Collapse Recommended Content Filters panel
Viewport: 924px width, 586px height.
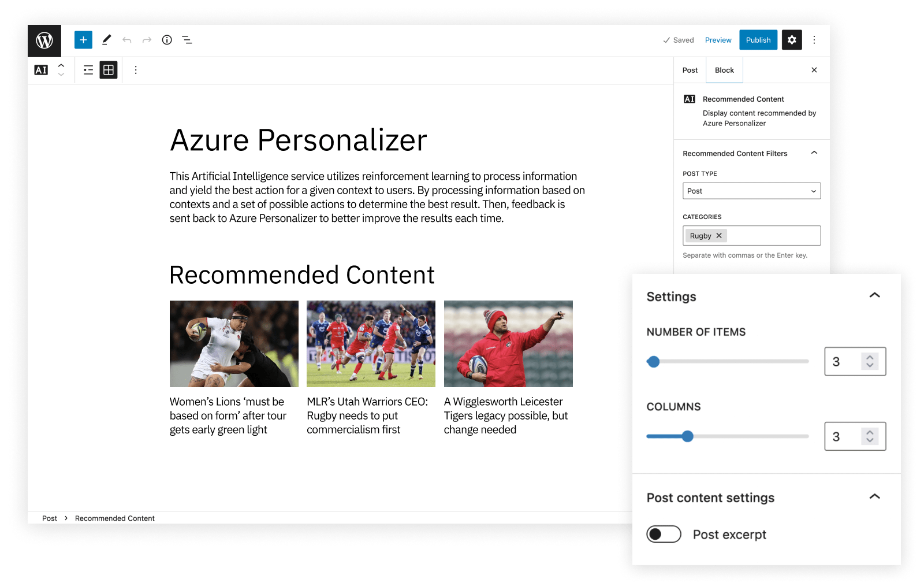814,153
